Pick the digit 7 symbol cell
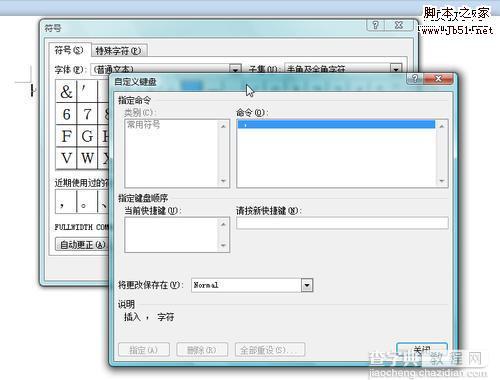 (87, 114)
